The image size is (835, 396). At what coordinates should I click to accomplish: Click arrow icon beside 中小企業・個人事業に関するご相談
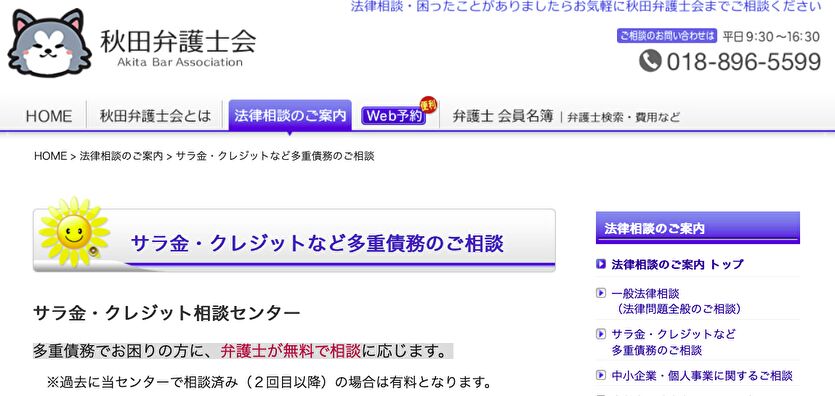(x=601, y=376)
